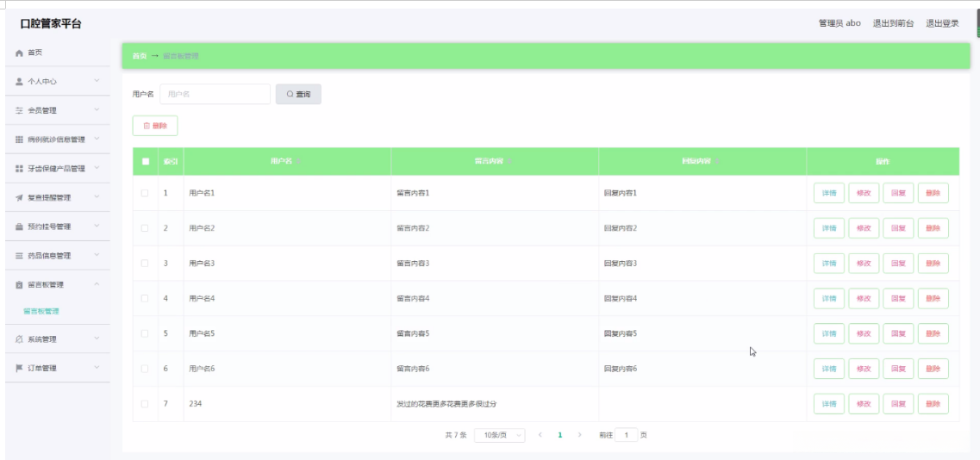Click the paper plane icon beside 复查提醒管理
Screen dimensions: 980x460
(x=19, y=197)
